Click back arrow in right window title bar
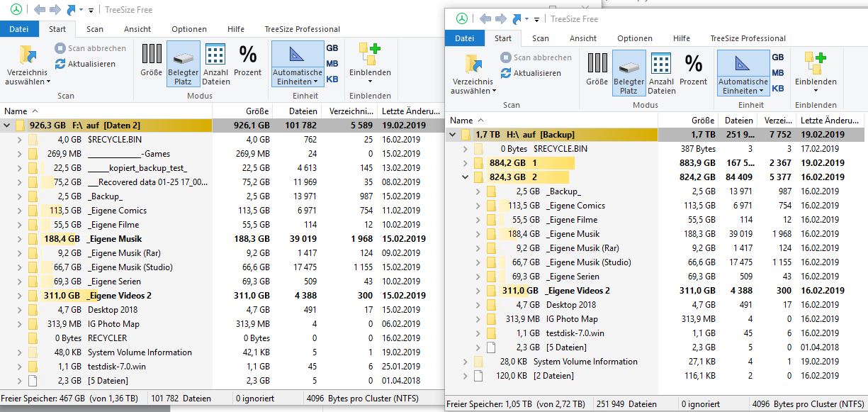This screenshot has height=412, width=868. [x=485, y=18]
